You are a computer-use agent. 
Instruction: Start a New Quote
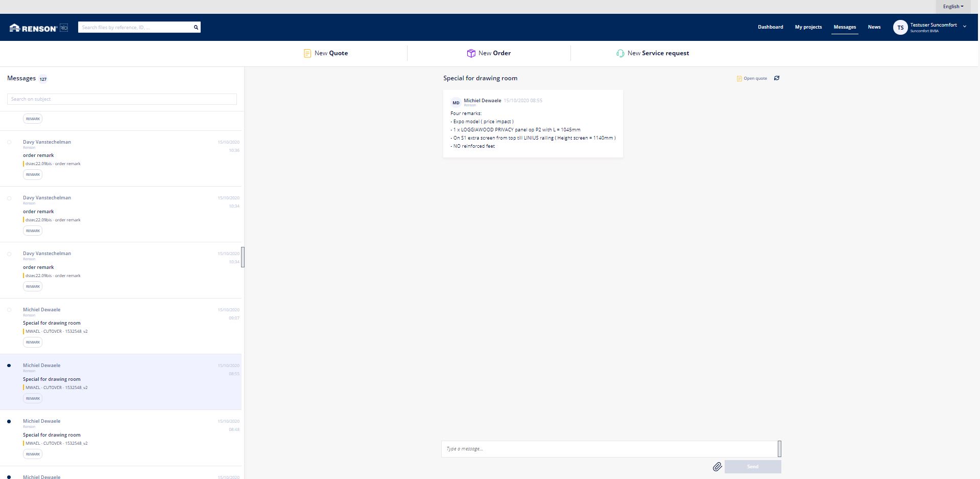click(x=326, y=53)
